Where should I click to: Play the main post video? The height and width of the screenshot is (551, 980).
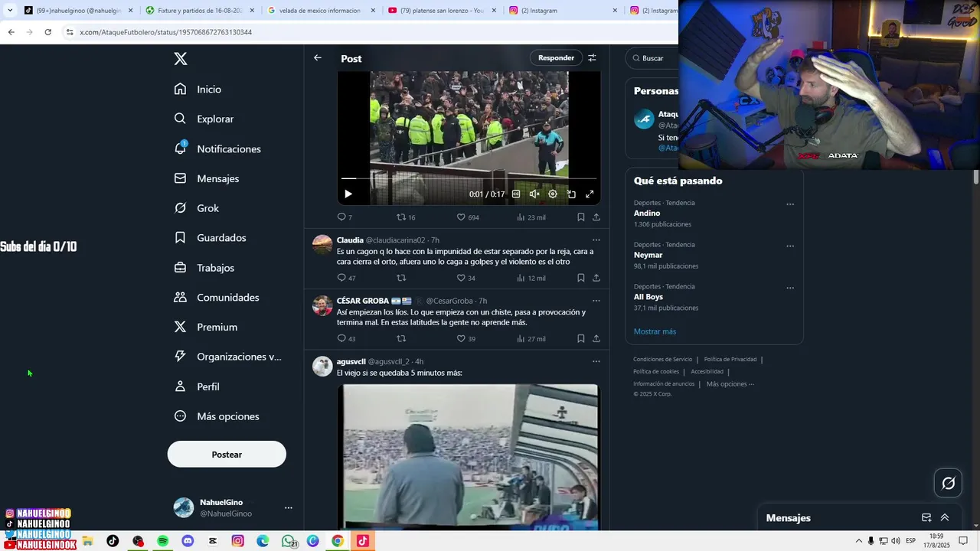tap(348, 194)
